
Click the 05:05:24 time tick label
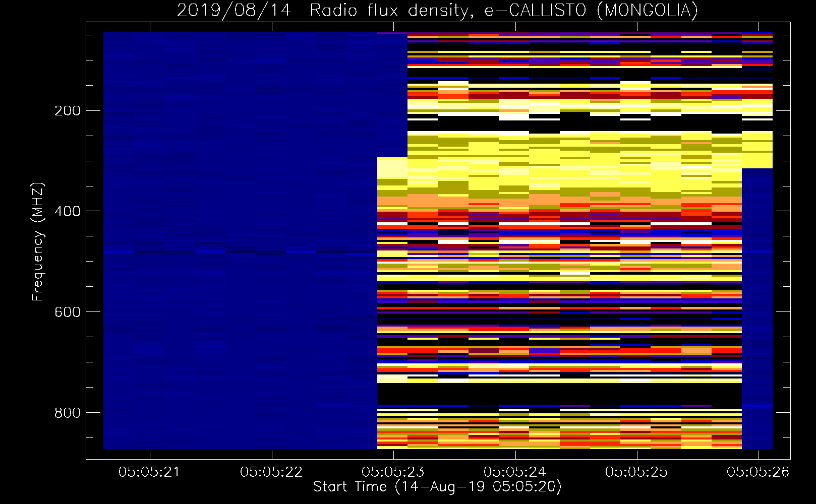click(x=515, y=472)
